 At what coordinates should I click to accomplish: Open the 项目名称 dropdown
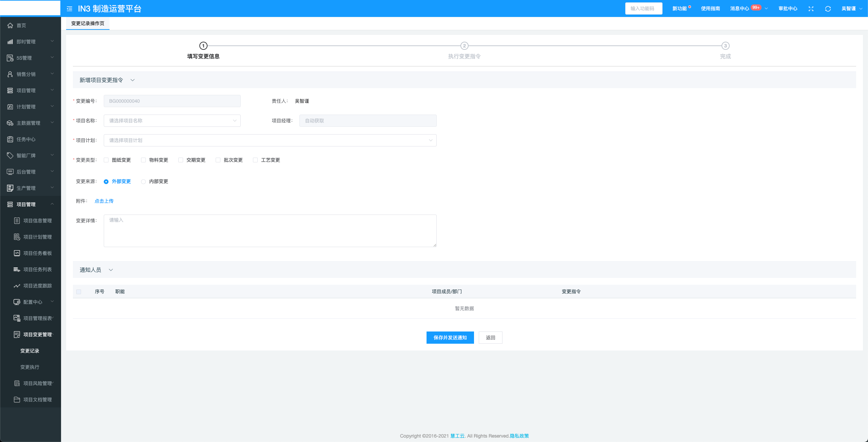tap(172, 121)
